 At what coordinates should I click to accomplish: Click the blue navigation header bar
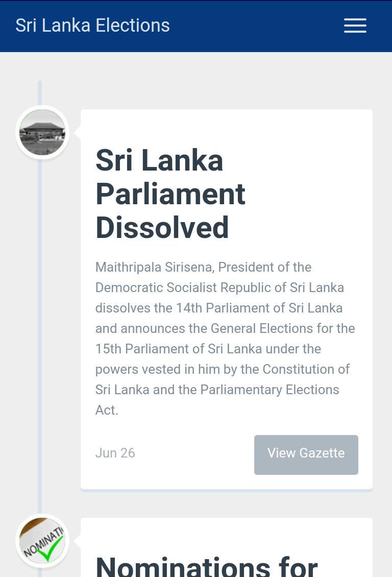[196, 26]
